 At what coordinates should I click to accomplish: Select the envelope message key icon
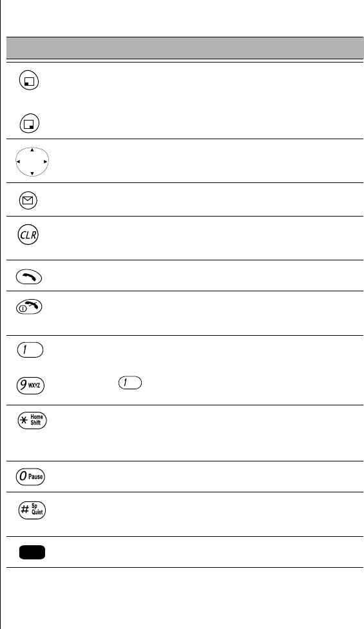28,200
